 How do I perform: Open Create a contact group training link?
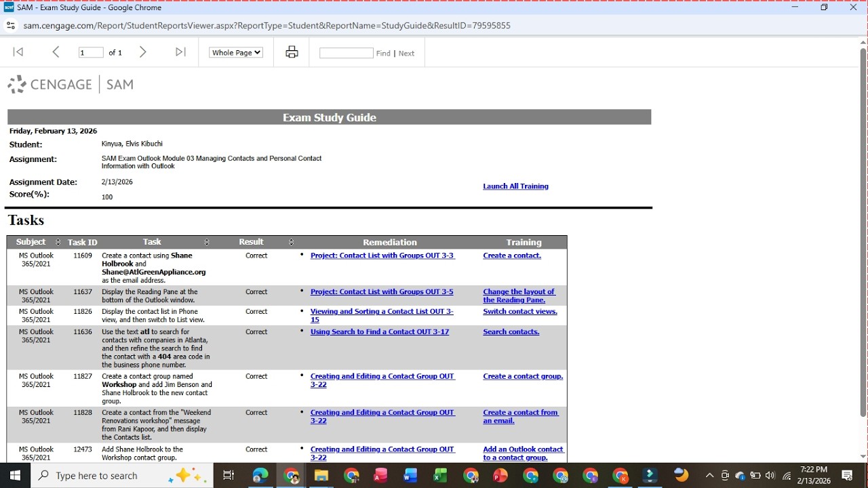click(x=523, y=376)
